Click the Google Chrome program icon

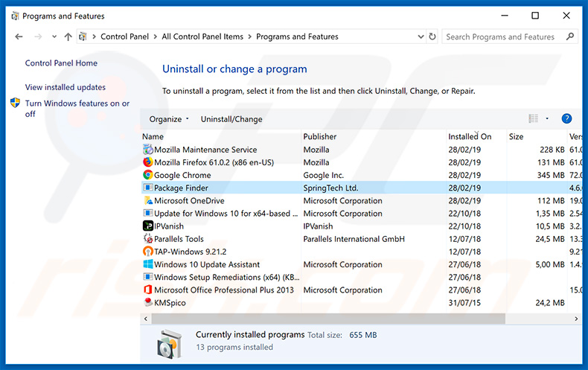pos(148,175)
